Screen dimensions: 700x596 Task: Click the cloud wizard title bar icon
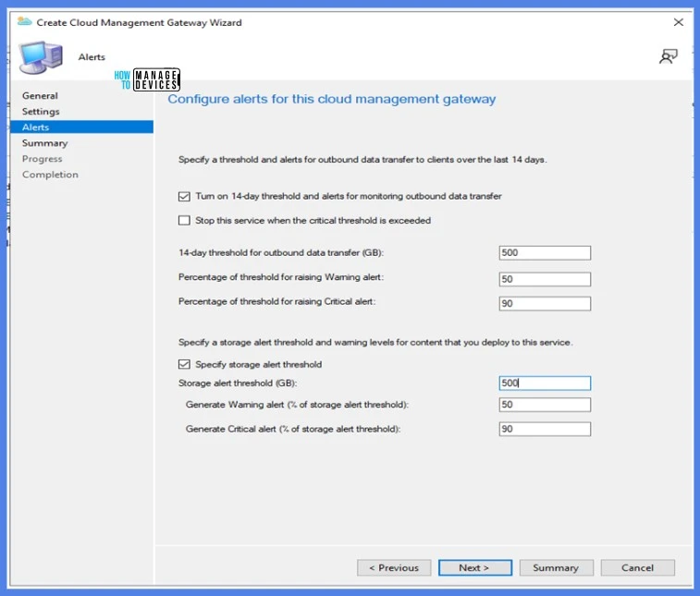pos(25,22)
